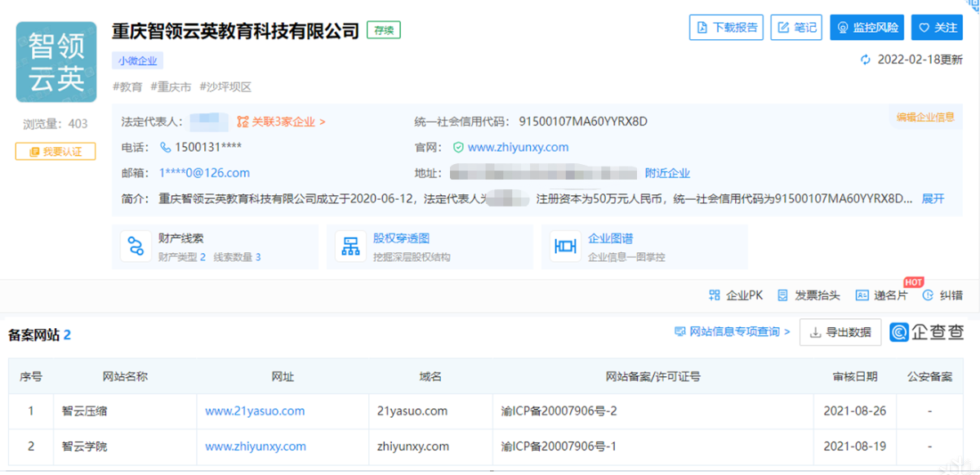The image size is (980, 475).
Task: Follow the company with 关注 button
Action: 938,27
